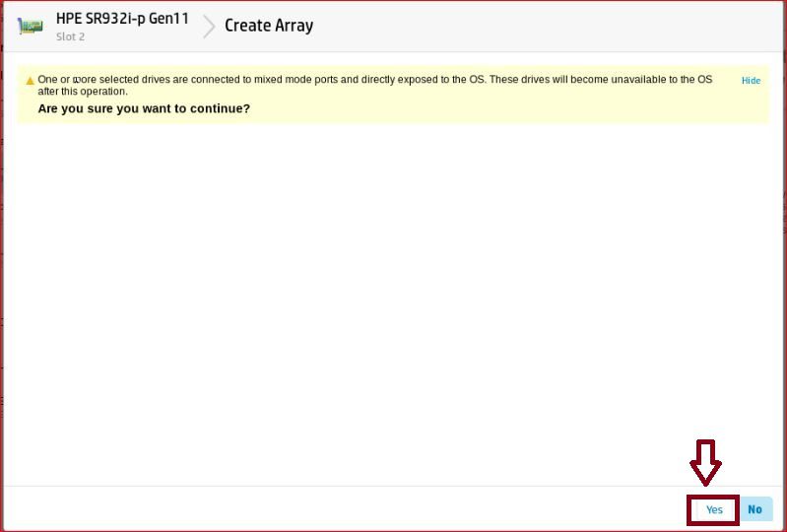Click the "Are you sure you want to continue?" text
Viewport: 787px width, 532px height.
(144, 108)
